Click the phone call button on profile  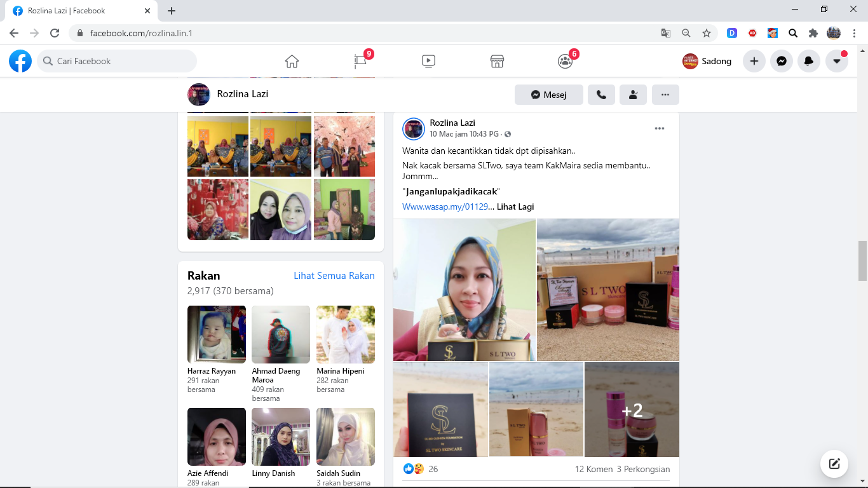pyautogui.click(x=601, y=95)
